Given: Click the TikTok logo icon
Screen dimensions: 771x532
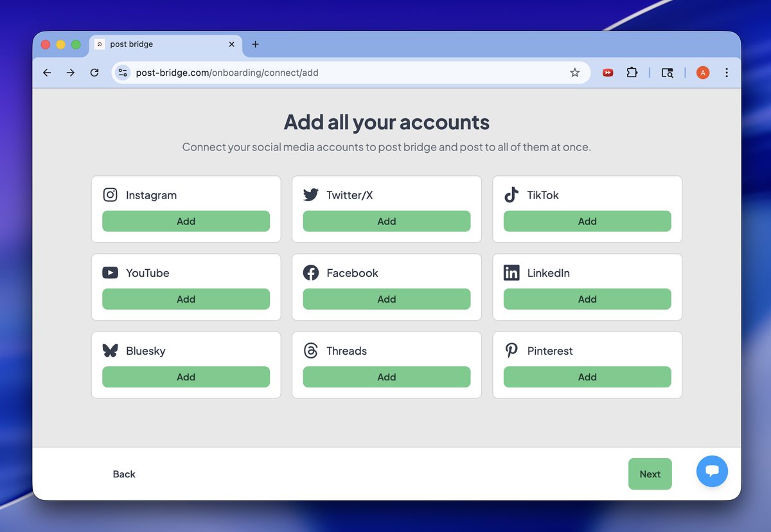Looking at the screenshot, I should pyautogui.click(x=511, y=195).
